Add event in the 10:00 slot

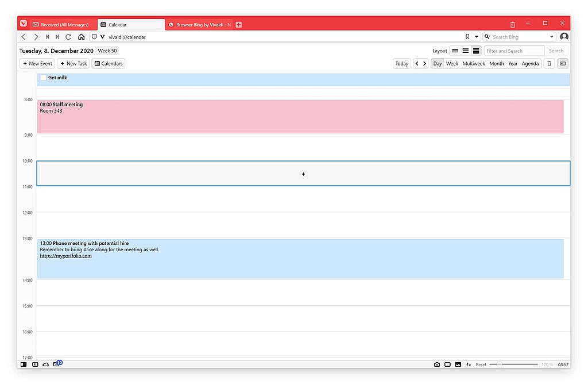[x=303, y=174]
